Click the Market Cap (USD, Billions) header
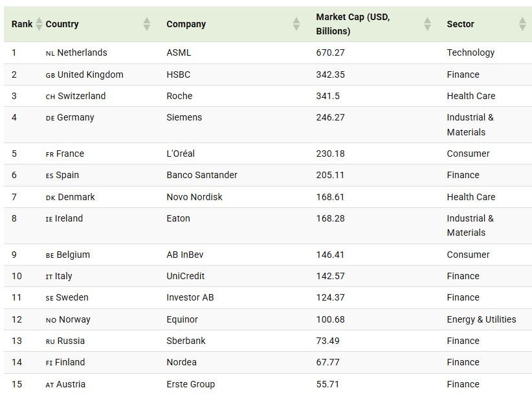 click(x=353, y=24)
